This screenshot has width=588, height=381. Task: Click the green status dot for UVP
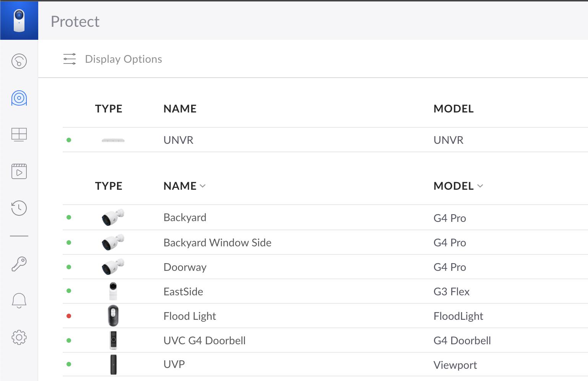pyautogui.click(x=69, y=364)
